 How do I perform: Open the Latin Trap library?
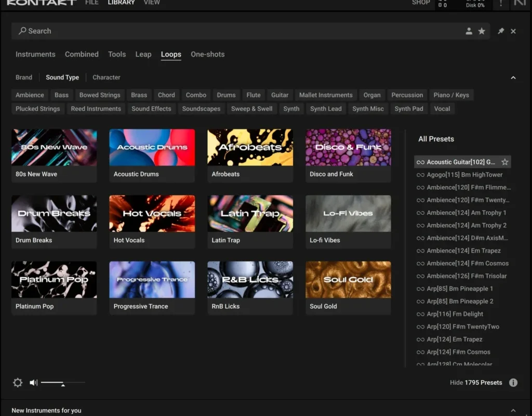(x=250, y=222)
